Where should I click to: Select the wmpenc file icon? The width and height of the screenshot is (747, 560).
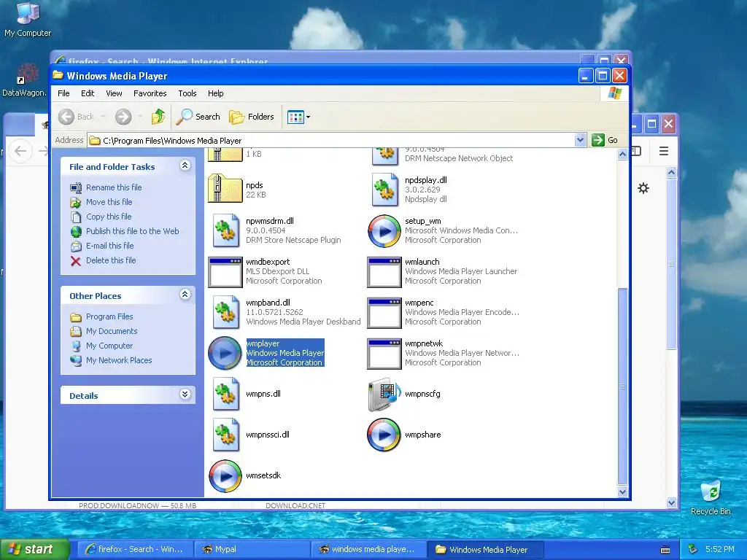coord(384,313)
